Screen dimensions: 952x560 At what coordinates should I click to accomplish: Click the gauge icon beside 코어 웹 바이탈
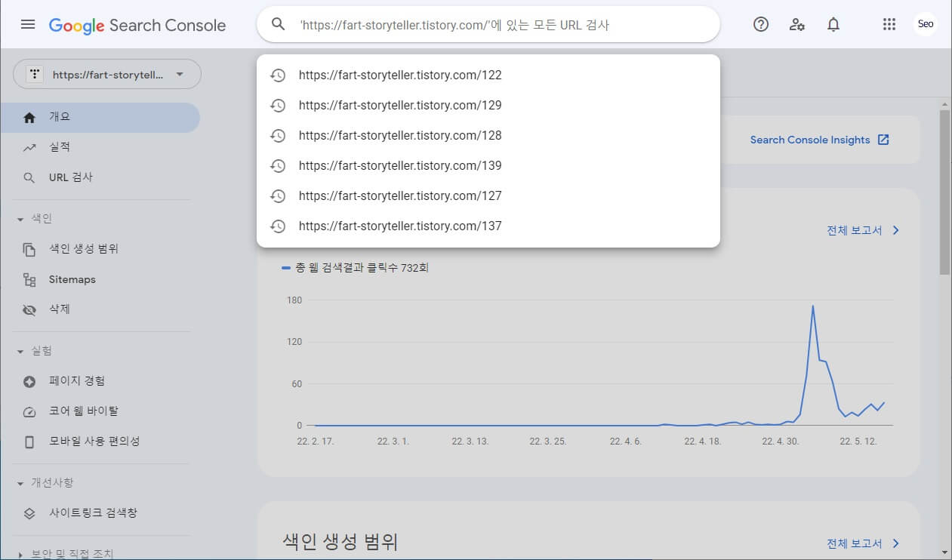coord(29,412)
